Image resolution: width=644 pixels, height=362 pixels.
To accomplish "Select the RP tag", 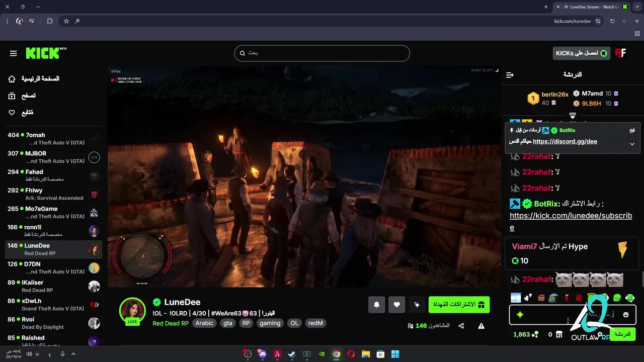I will point(246,323).
